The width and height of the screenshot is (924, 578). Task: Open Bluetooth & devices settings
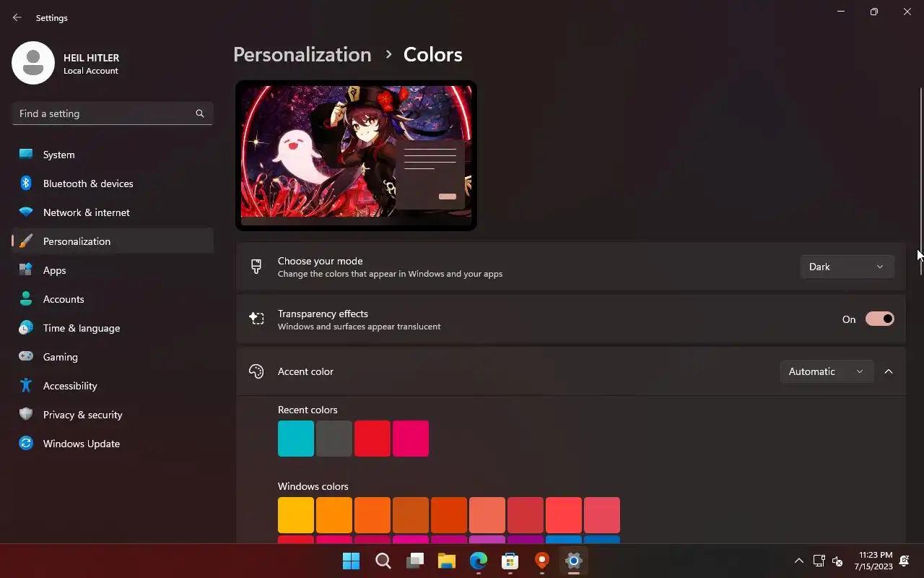point(112,184)
